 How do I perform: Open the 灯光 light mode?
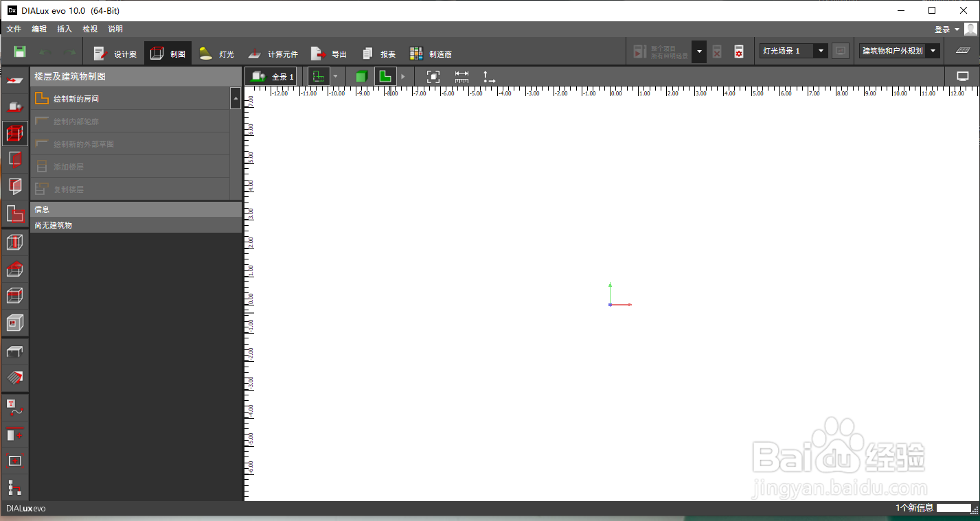pyautogui.click(x=216, y=54)
